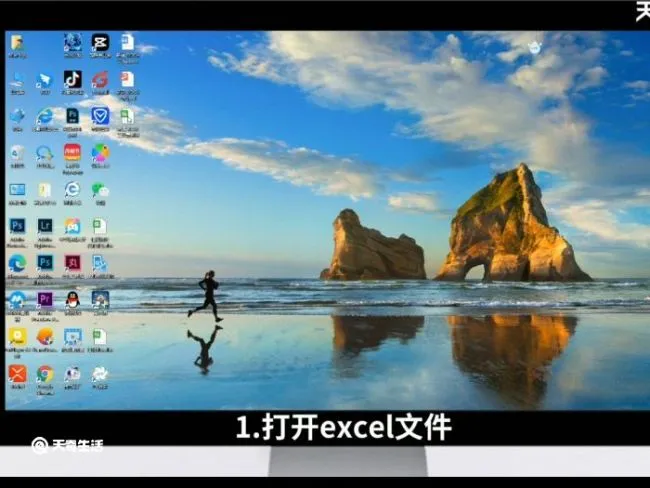Select the Adobe Premiere Pro shortcut
The width and height of the screenshot is (650, 488).
(x=45, y=299)
